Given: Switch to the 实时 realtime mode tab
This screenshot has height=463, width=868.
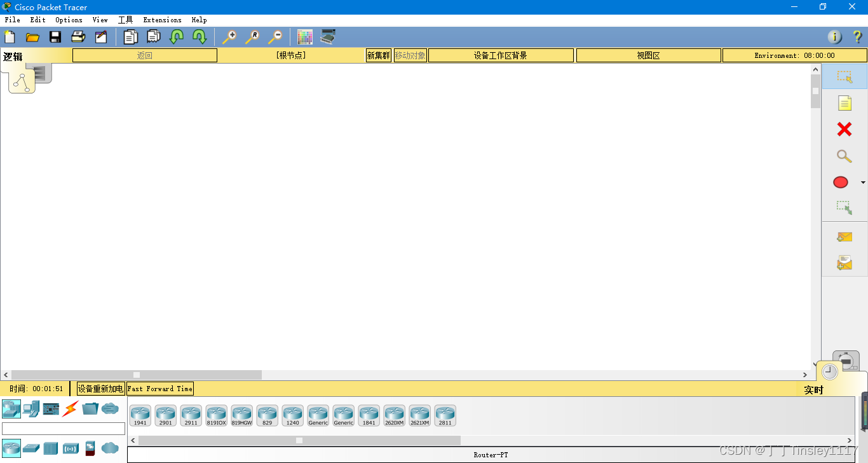Looking at the screenshot, I should coord(814,390).
